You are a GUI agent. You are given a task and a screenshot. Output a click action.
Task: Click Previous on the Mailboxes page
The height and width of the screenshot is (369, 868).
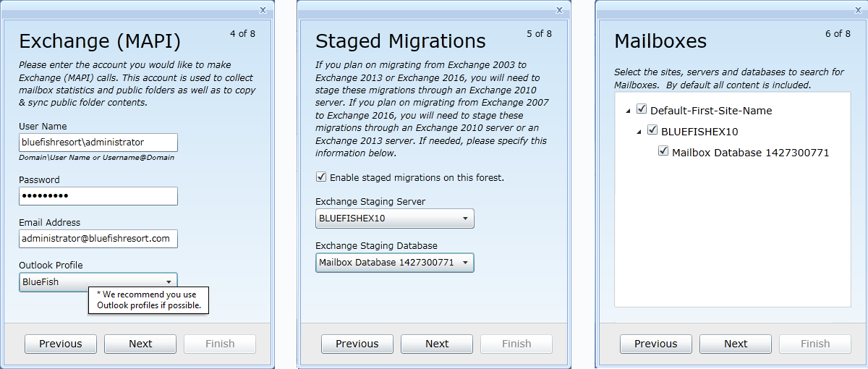point(656,344)
